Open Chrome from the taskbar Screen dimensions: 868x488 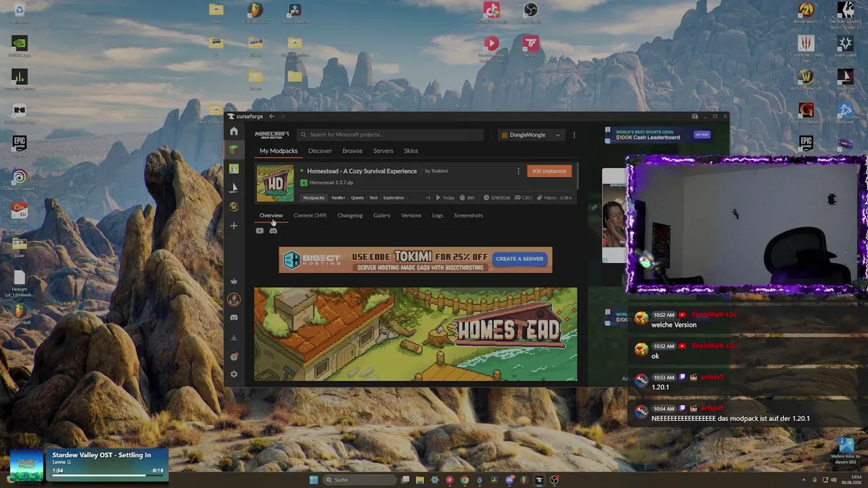465,480
